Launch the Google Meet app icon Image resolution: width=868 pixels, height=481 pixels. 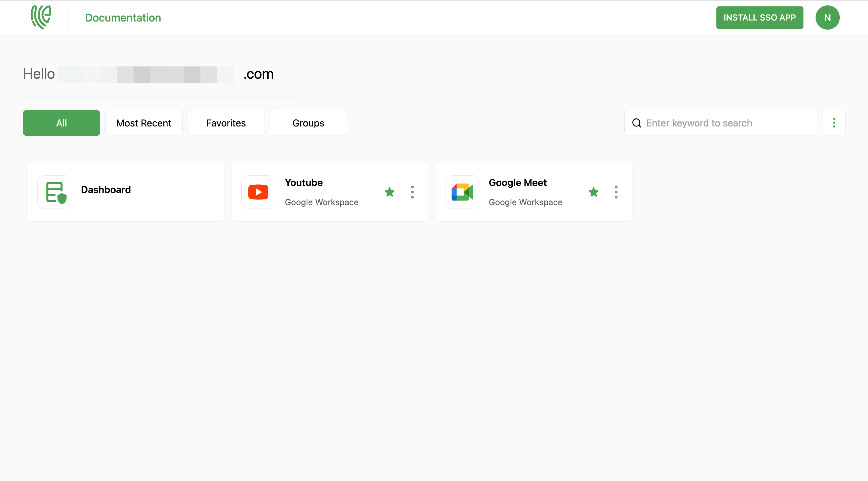tap(462, 192)
